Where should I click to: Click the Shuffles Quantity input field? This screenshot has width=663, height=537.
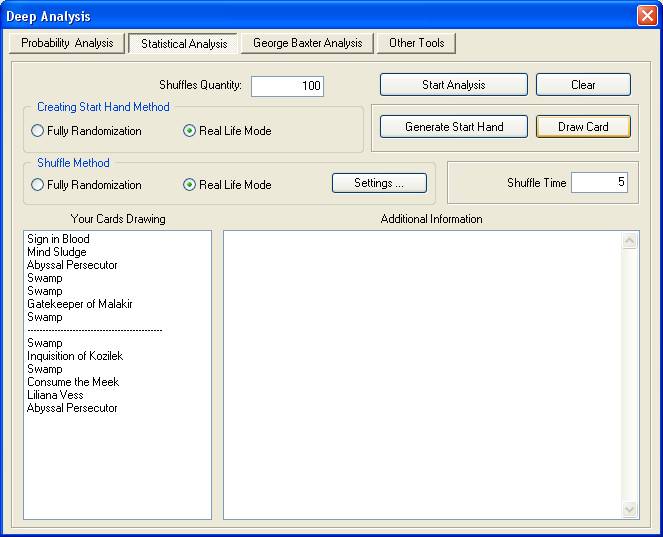click(x=288, y=86)
